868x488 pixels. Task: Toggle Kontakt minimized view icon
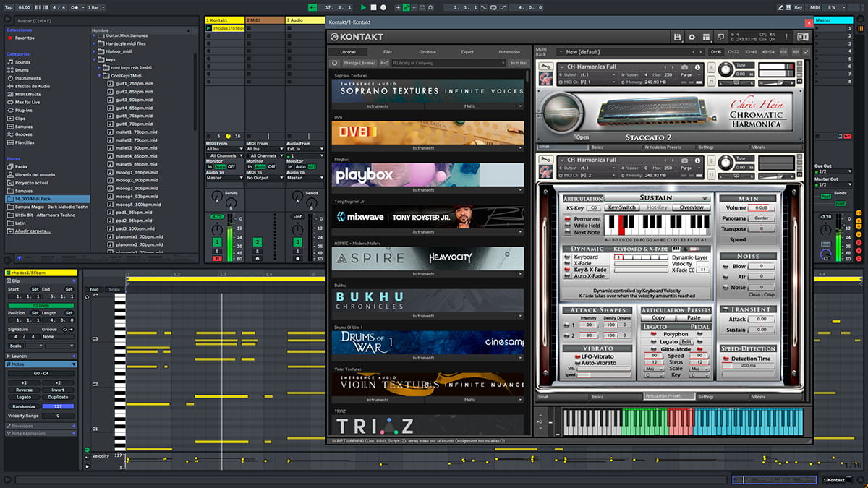tap(720, 37)
